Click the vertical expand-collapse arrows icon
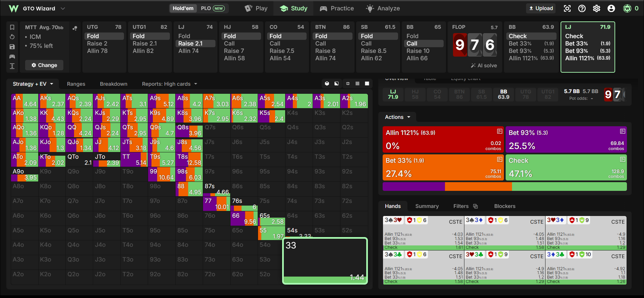 (12, 66)
